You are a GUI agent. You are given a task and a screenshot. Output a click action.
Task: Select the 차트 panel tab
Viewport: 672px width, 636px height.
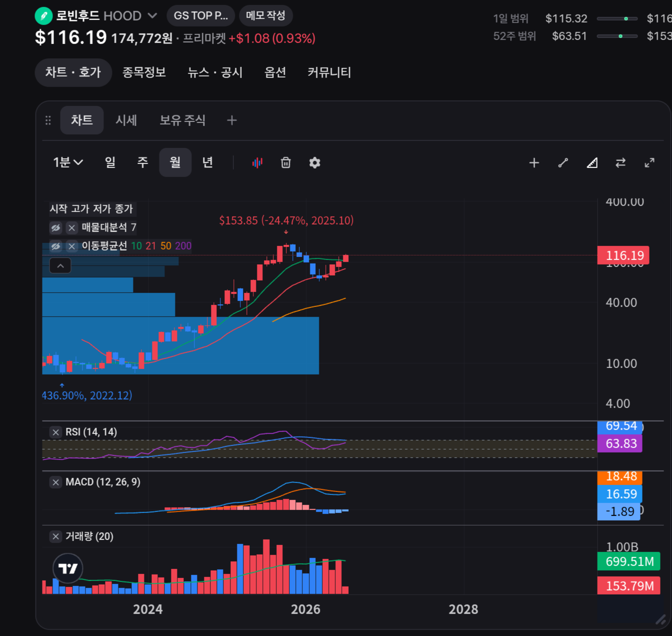point(82,120)
